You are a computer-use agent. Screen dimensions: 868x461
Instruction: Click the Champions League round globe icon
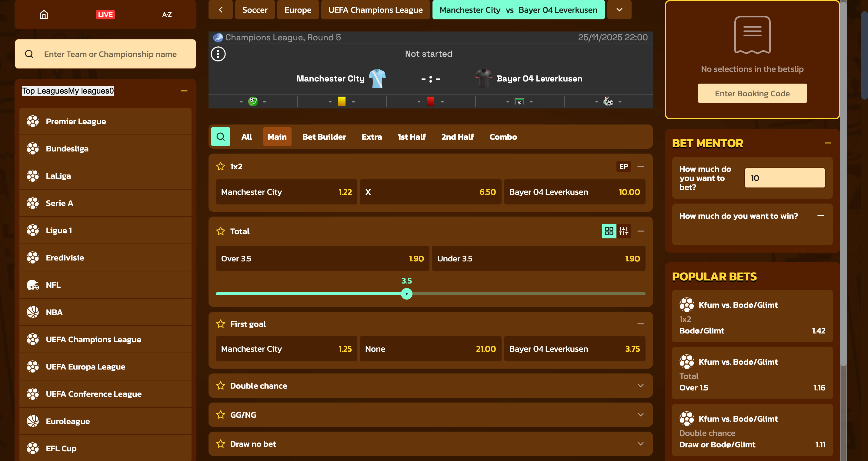(218, 37)
